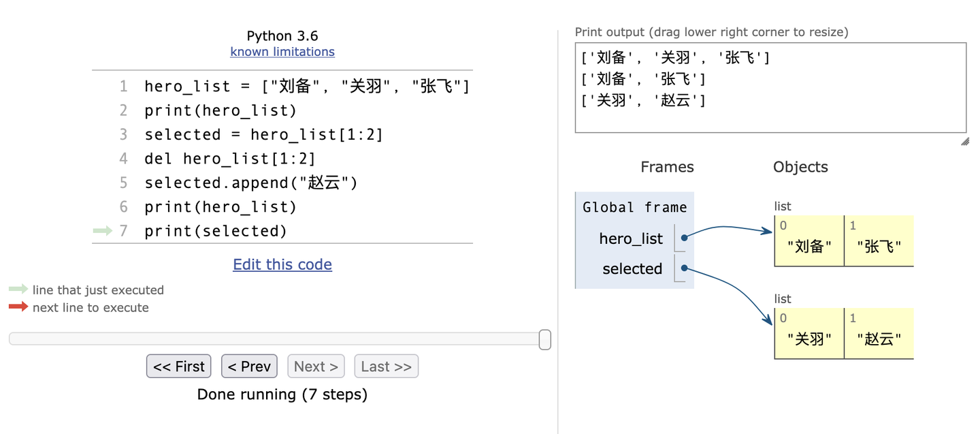980x434 pixels.
Task: Click the 'next line to execute' legend text
Action: 91,307
